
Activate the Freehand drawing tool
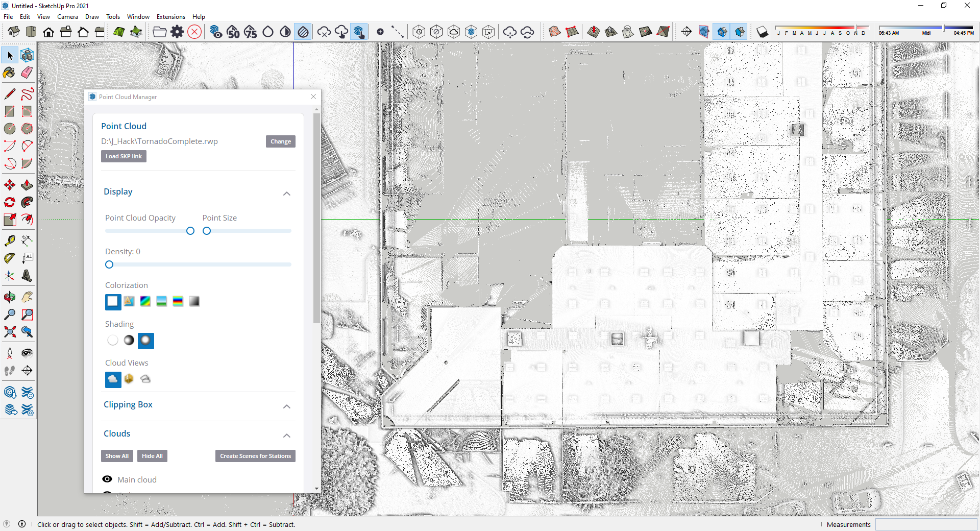click(27, 94)
